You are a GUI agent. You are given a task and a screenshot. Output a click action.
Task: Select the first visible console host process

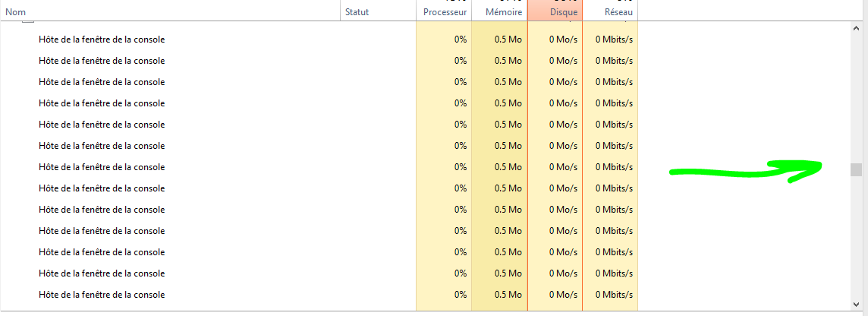tap(102, 39)
